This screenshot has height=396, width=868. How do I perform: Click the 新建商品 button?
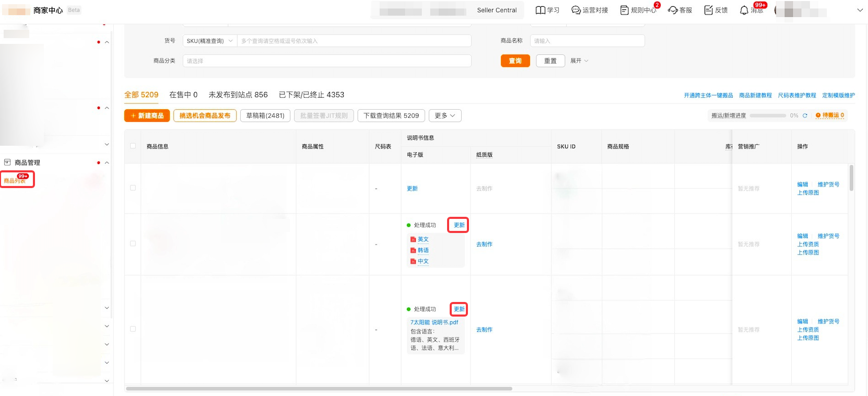point(147,115)
